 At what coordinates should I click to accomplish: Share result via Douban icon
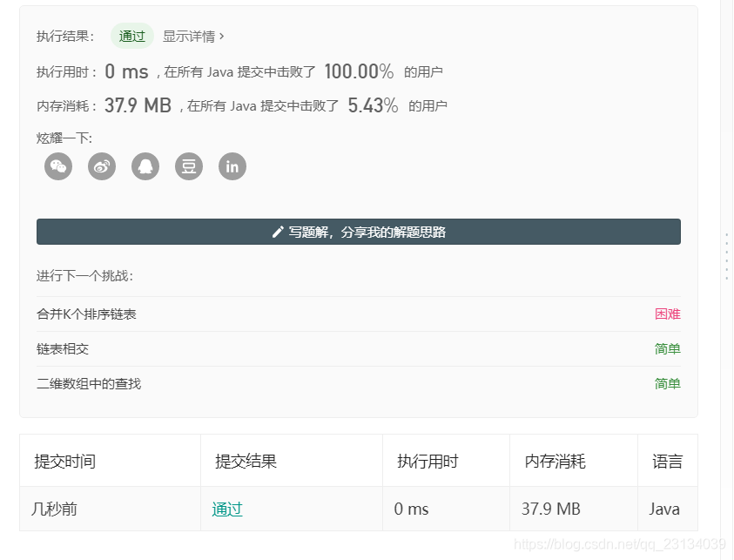189,166
